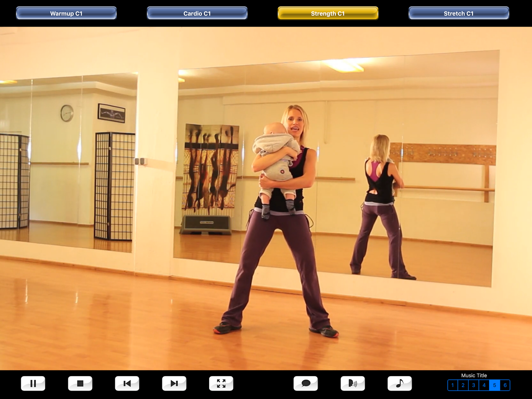Select music title 6

(505, 385)
